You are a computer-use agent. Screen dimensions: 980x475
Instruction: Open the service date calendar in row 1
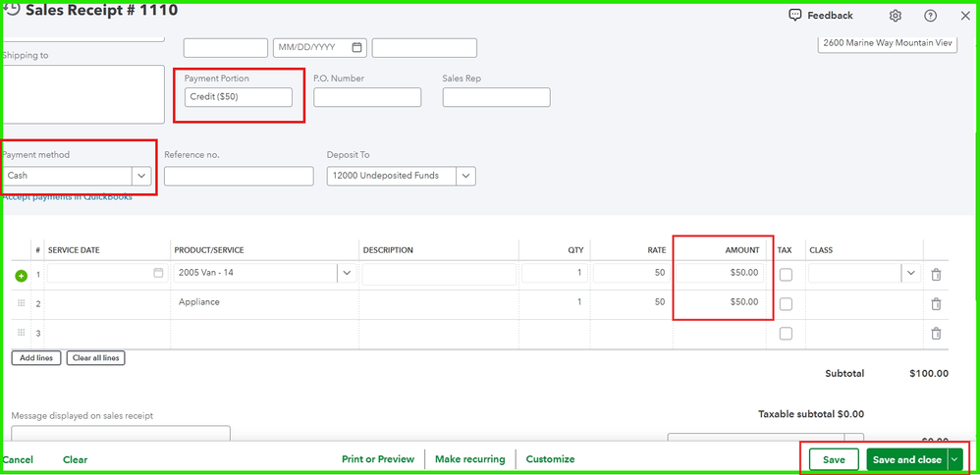pyautogui.click(x=158, y=273)
